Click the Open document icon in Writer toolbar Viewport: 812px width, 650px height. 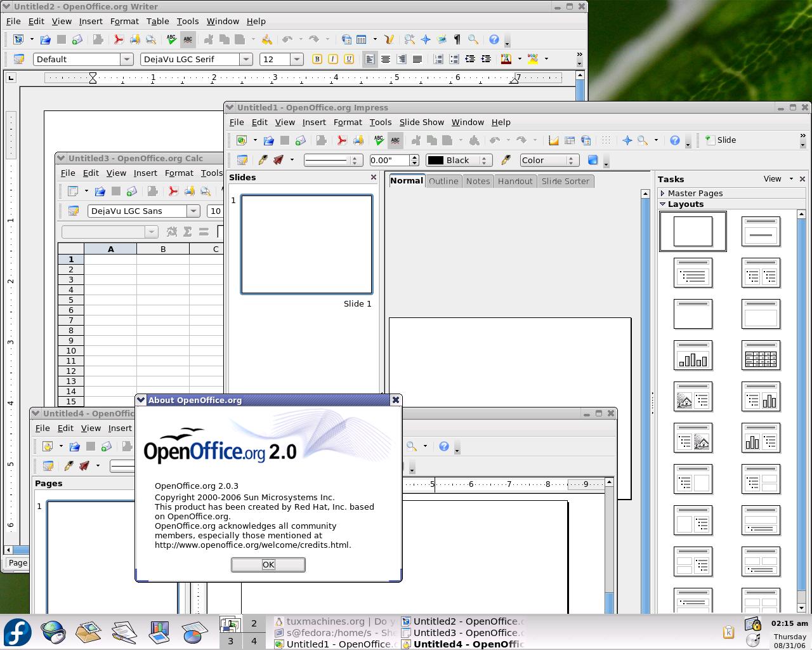coord(45,39)
